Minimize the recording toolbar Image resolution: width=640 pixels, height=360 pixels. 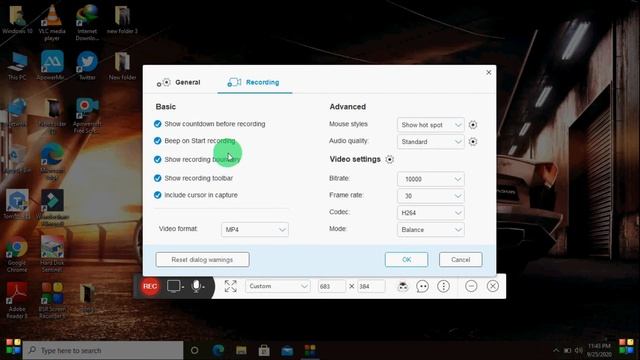tap(471, 286)
